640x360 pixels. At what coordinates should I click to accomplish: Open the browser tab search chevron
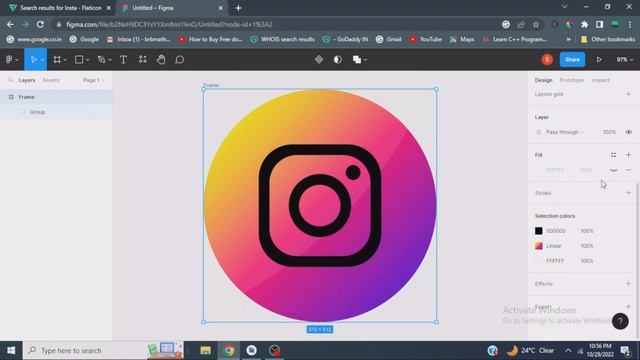click(564, 7)
